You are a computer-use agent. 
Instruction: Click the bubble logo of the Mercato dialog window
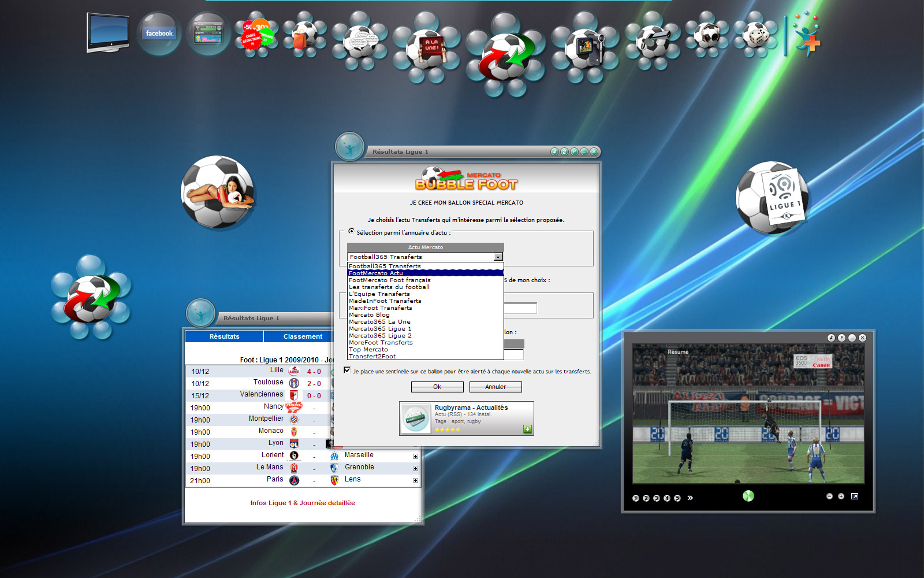pos(349,147)
